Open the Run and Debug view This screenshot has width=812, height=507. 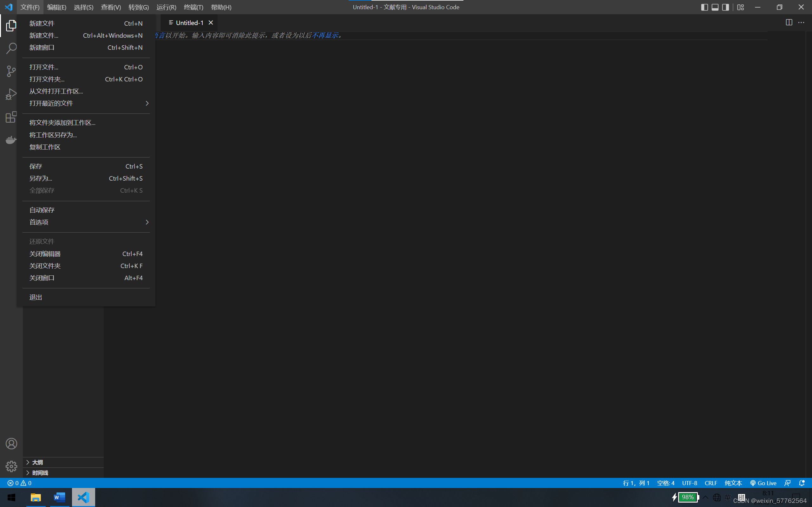coord(11,94)
